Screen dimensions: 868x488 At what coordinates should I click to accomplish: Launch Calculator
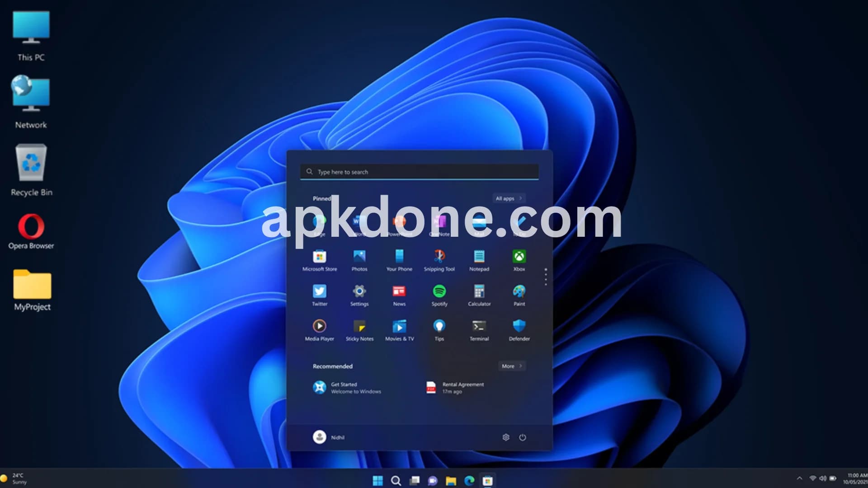[x=479, y=296]
